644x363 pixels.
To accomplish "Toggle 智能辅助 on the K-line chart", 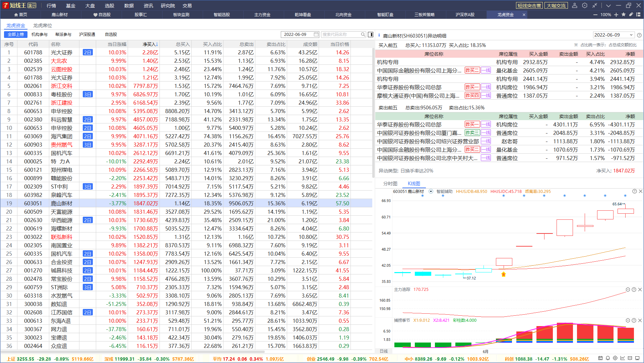I will [x=445, y=192].
